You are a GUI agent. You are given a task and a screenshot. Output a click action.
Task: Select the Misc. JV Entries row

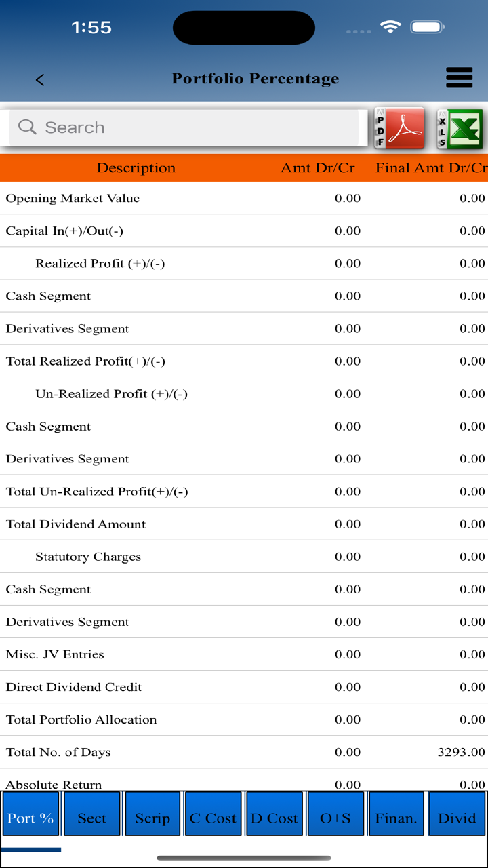coord(244,654)
